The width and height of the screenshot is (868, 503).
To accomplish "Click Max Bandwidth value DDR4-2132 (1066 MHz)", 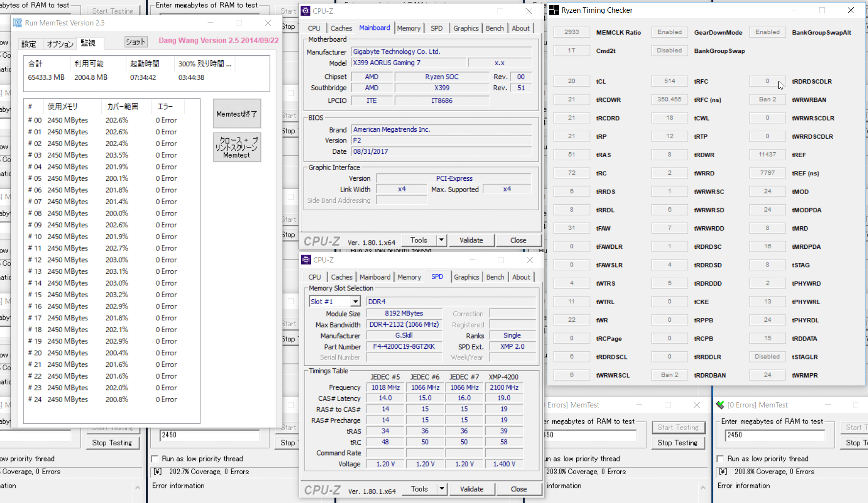I will 404,325.
